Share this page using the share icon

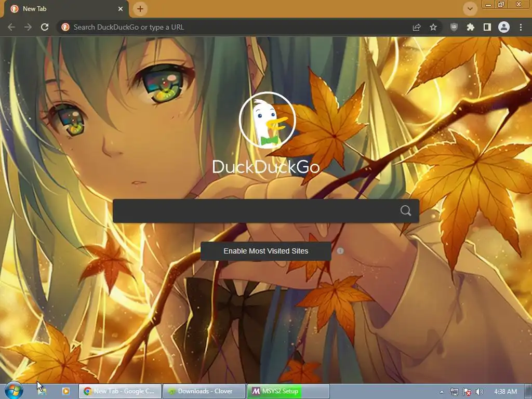417,27
